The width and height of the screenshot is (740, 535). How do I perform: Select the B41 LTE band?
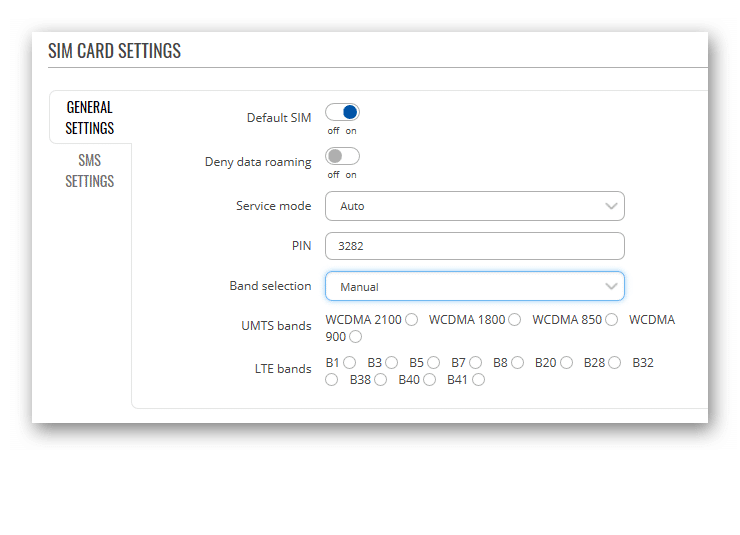tap(479, 380)
